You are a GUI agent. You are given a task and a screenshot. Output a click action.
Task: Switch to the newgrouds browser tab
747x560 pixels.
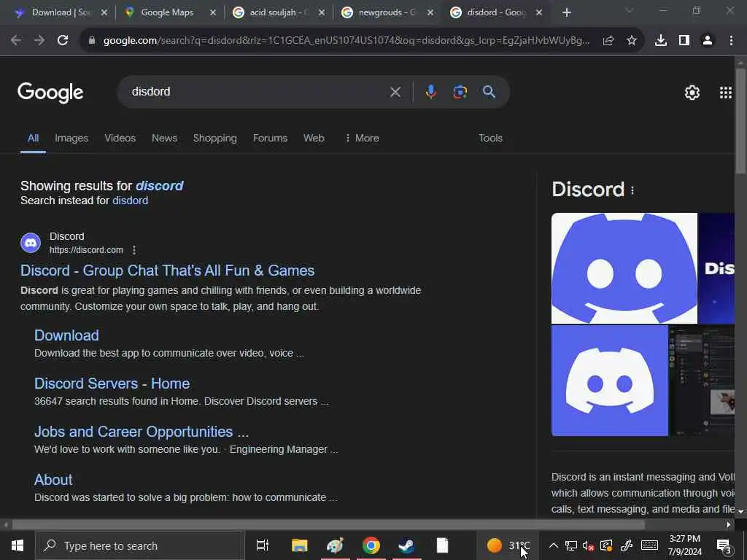point(387,12)
